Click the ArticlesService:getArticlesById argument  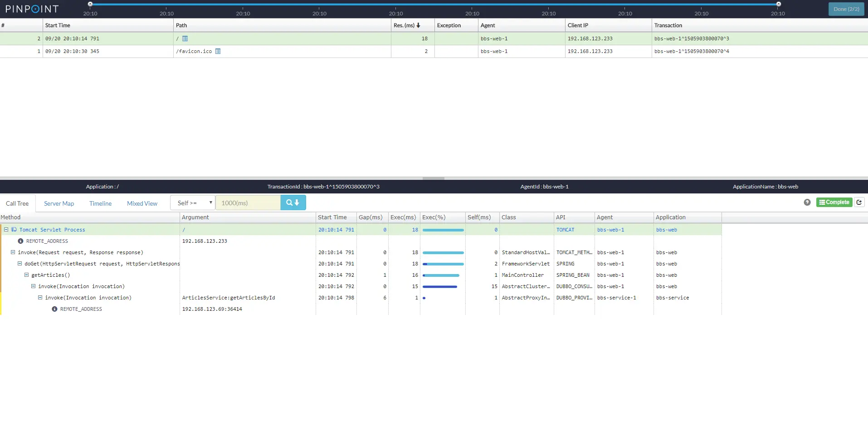[229, 298]
